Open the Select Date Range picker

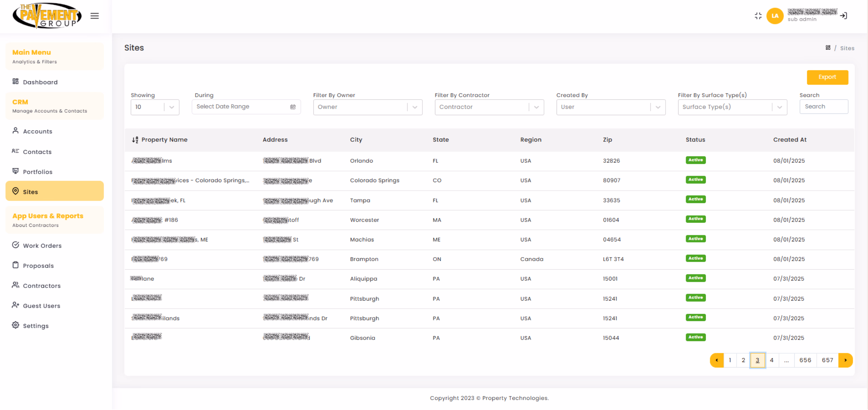246,107
